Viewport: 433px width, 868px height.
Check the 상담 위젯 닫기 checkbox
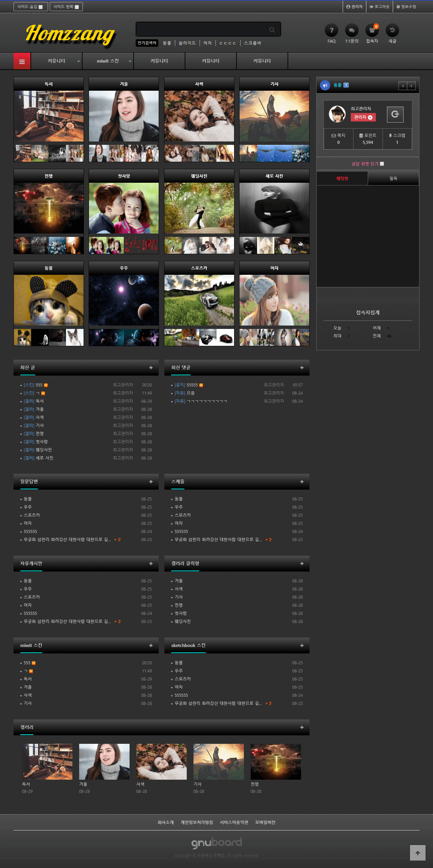pyautogui.click(x=382, y=164)
